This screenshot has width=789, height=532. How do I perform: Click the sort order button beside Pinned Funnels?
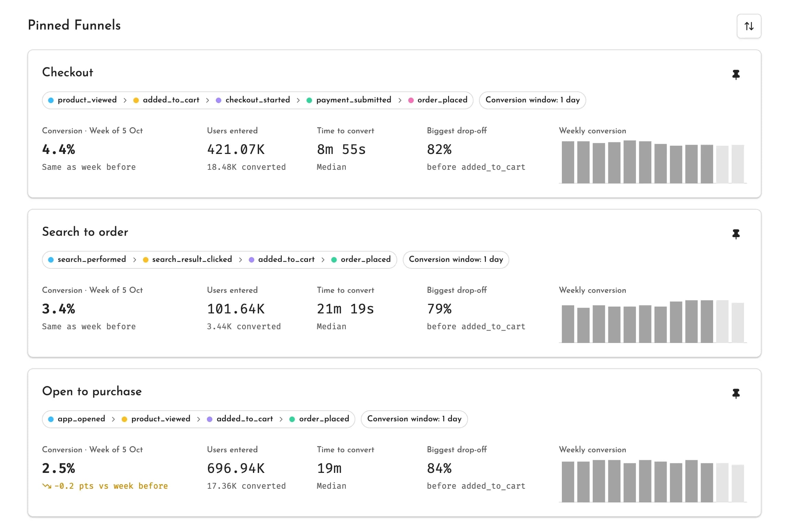click(749, 26)
